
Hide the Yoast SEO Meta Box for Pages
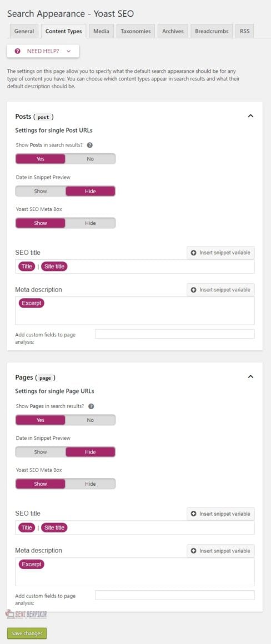[91, 484]
